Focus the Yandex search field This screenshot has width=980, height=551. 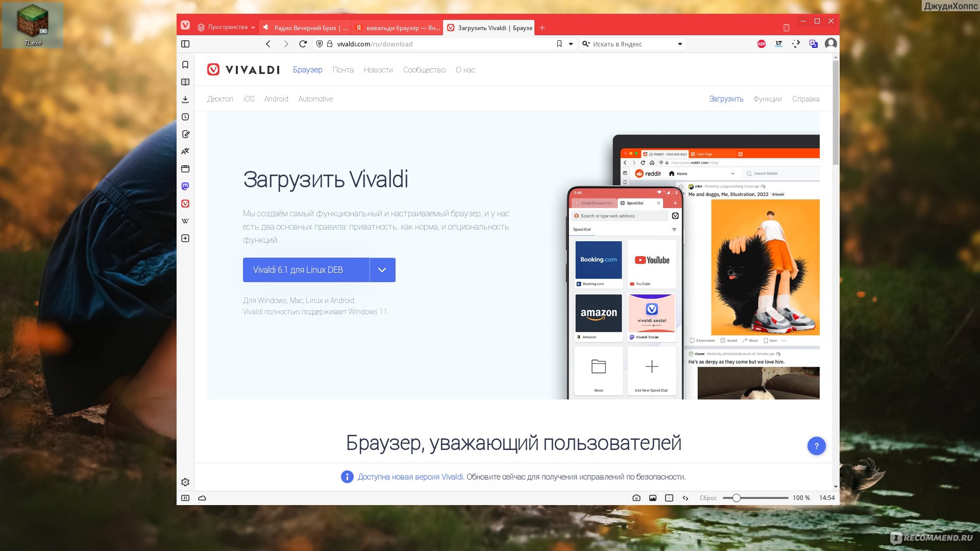point(633,44)
